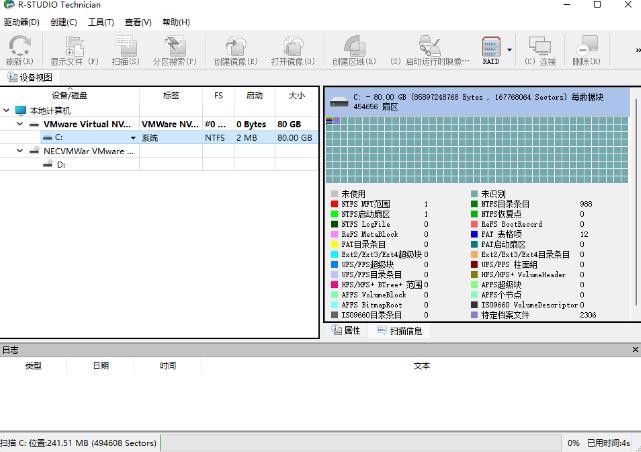
Task: Click the NTFS目录条目 legend label
Action: pos(505,204)
